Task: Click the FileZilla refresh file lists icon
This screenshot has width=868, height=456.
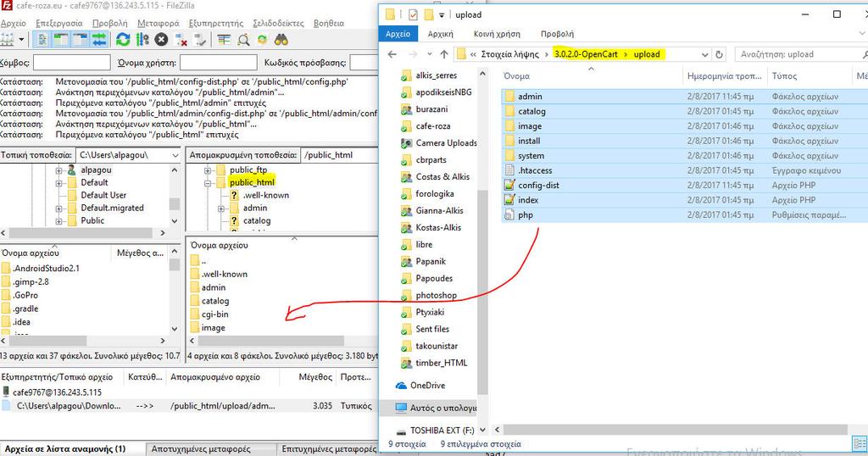Action: pyautogui.click(x=123, y=39)
